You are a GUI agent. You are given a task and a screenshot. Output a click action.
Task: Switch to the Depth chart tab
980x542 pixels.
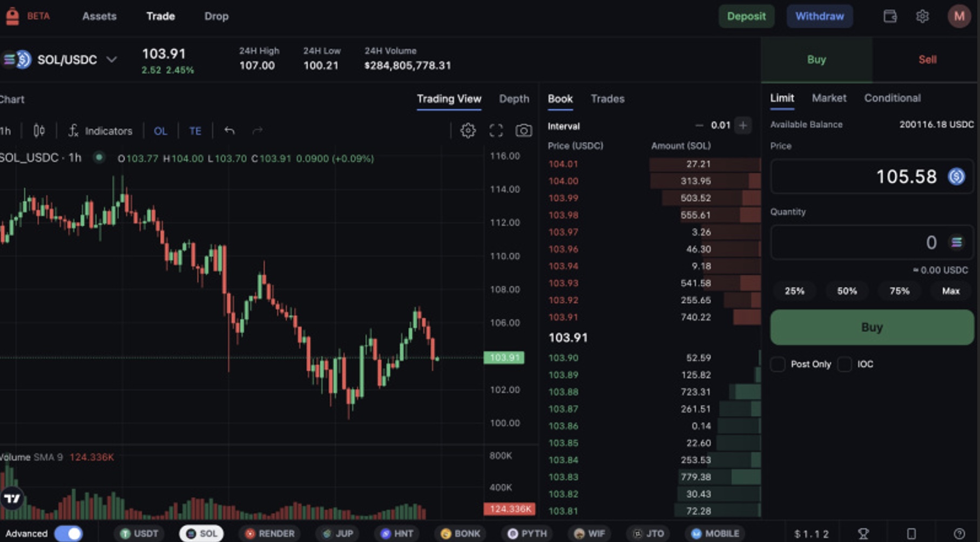pyautogui.click(x=513, y=99)
